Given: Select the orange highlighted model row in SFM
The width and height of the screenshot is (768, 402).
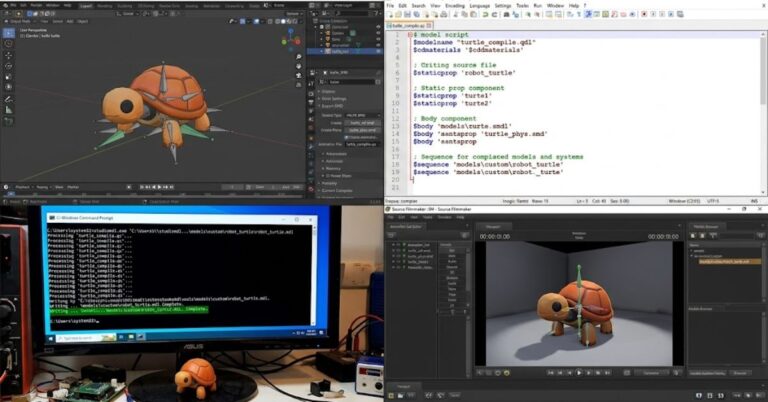Looking at the screenshot, I should click(729, 261).
